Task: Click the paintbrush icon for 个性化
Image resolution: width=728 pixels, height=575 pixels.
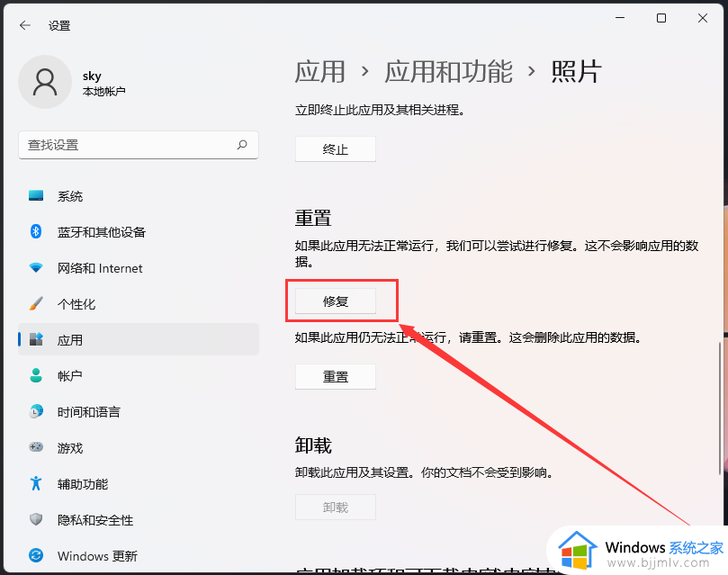Action: coord(36,303)
